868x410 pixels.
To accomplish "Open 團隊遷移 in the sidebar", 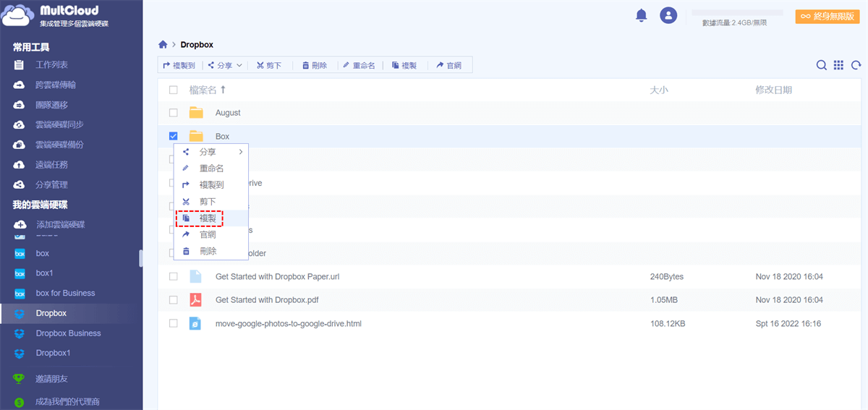I will pyautogui.click(x=51, y=105).
